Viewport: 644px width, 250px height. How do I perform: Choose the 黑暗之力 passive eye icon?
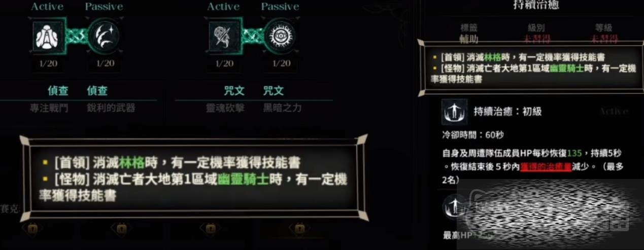280,37
